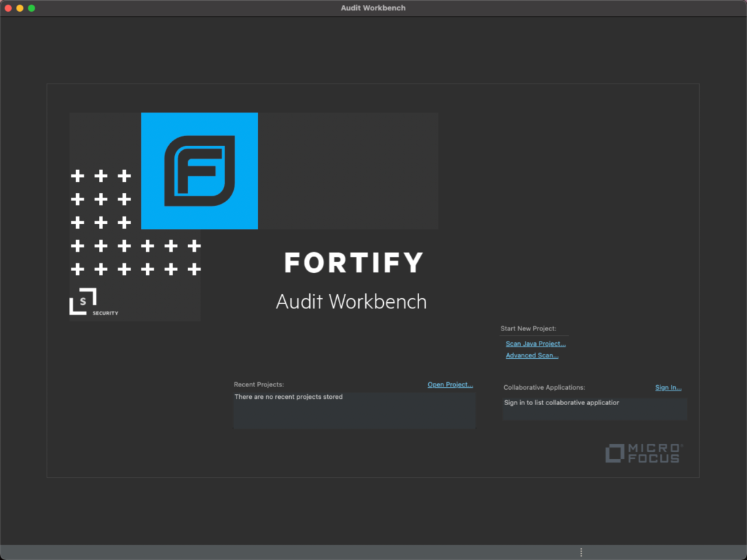Screen dimensions: 747x560
Task: Minimize the Audit Workbench window
Action: click(x=20, y=8)
